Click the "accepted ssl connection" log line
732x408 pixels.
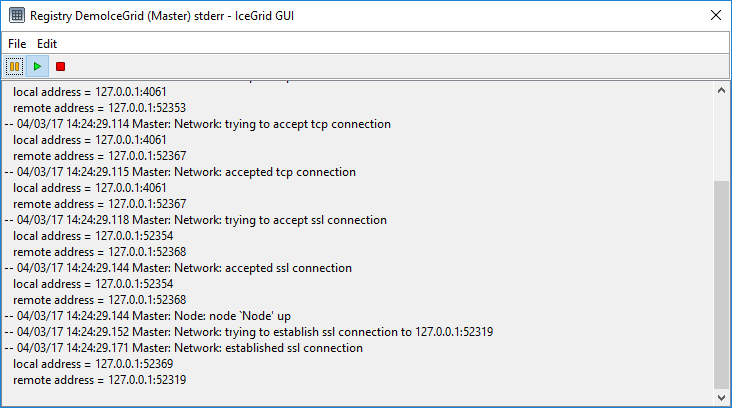(184, 268)
